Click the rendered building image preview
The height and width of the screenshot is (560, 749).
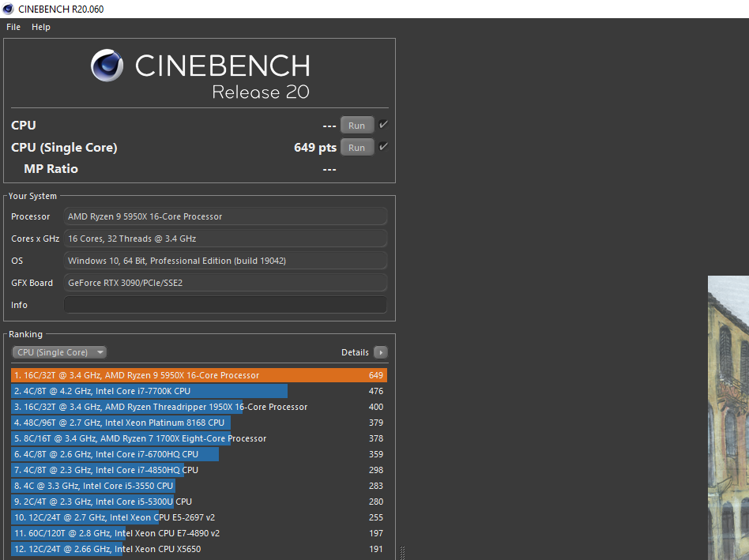coord(728,418)
